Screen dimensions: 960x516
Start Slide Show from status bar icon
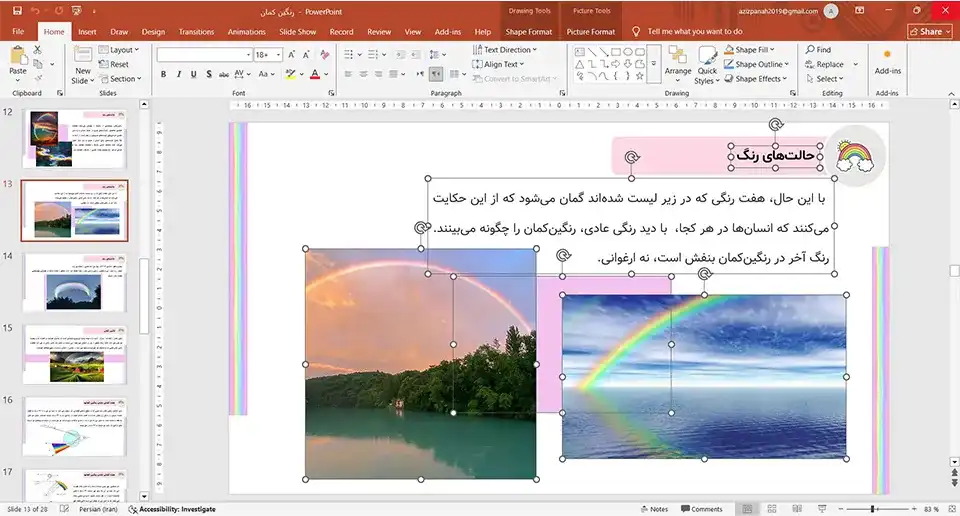coord(822,509)
